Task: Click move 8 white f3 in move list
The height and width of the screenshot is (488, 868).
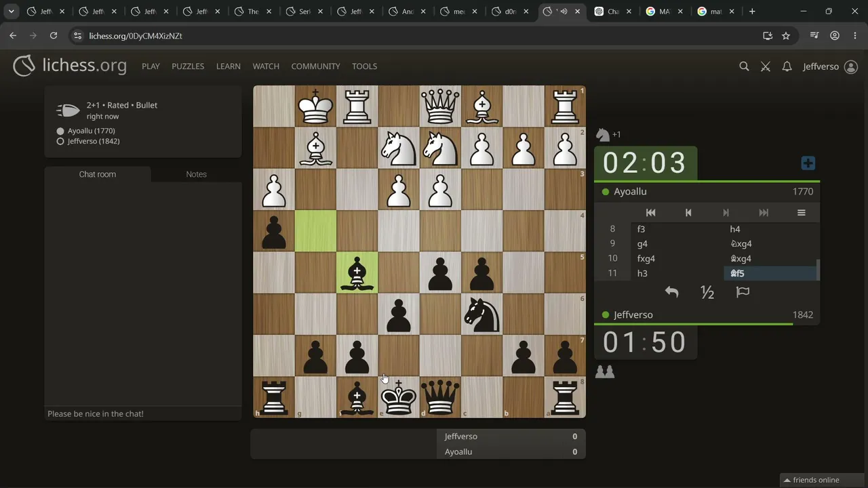Action: 678,229
